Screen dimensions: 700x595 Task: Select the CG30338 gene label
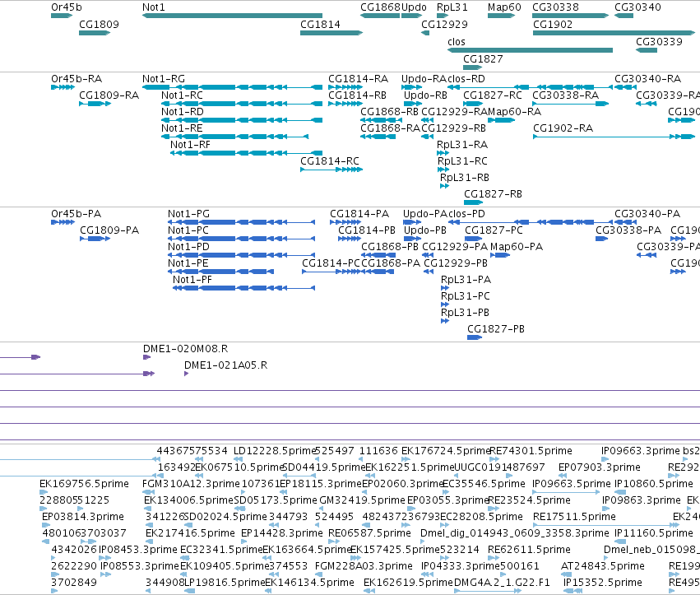(555, 7)
